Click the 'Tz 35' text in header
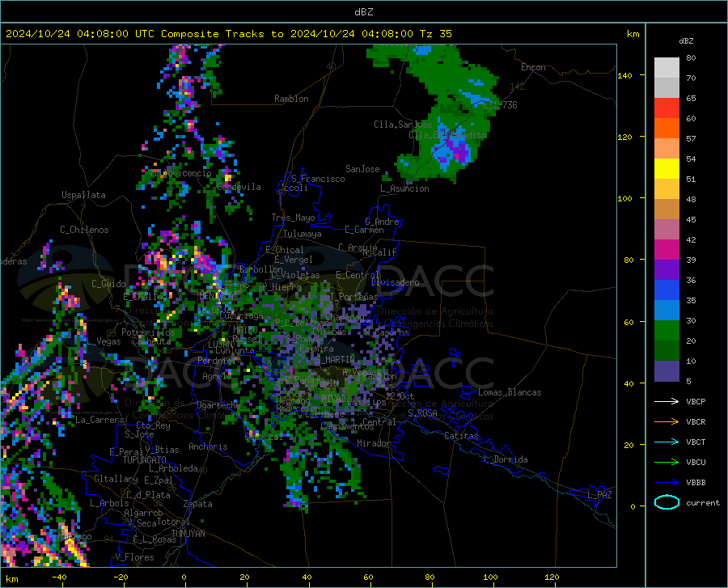 tap(435, 34)
